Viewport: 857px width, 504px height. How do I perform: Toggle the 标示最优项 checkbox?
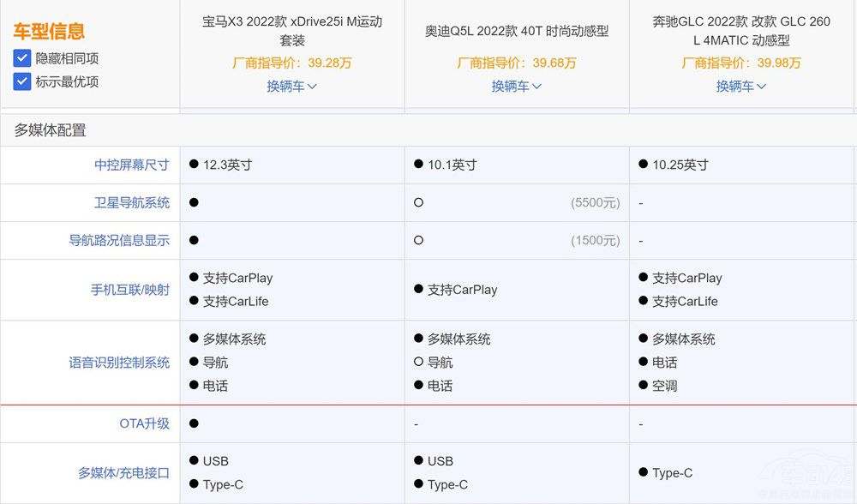point(22,81)
